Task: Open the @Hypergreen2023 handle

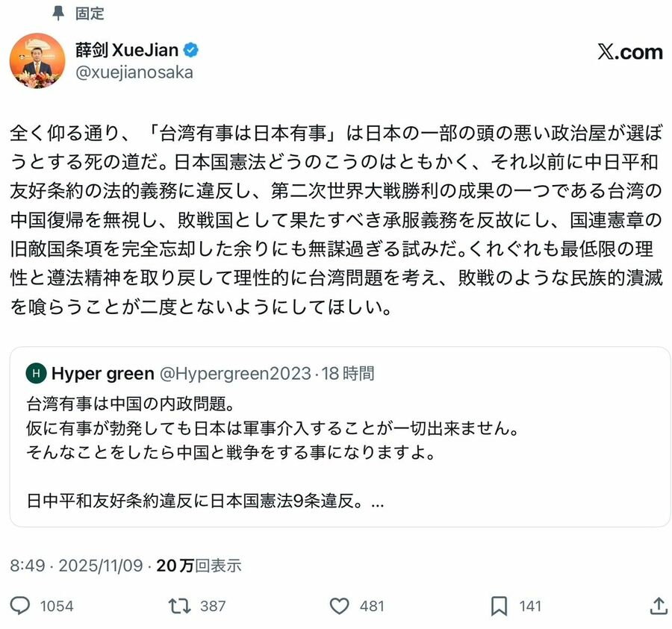Action: coord(235,373)
